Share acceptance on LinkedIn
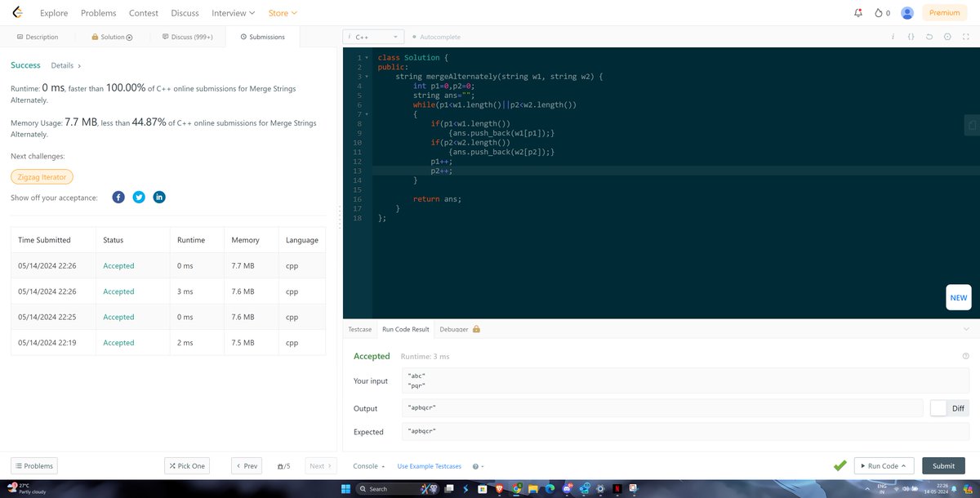980x498 pixels. tap(159, 198)
